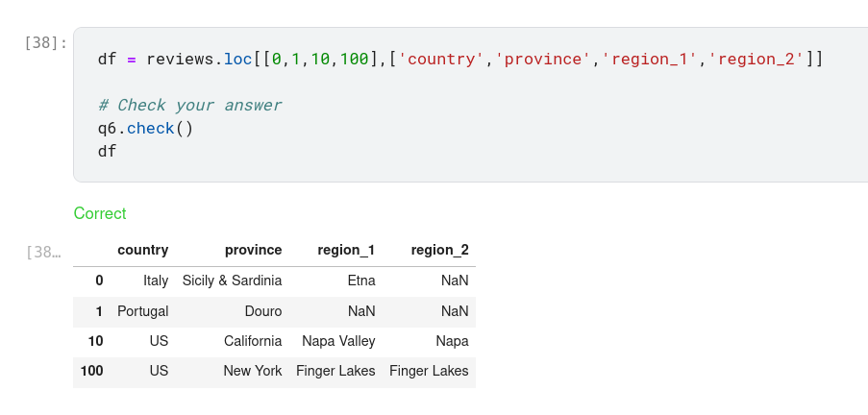Click the 'Sicily & Sardinia' province cell
The width and height of the screenshot is (868, 415).
232,281
